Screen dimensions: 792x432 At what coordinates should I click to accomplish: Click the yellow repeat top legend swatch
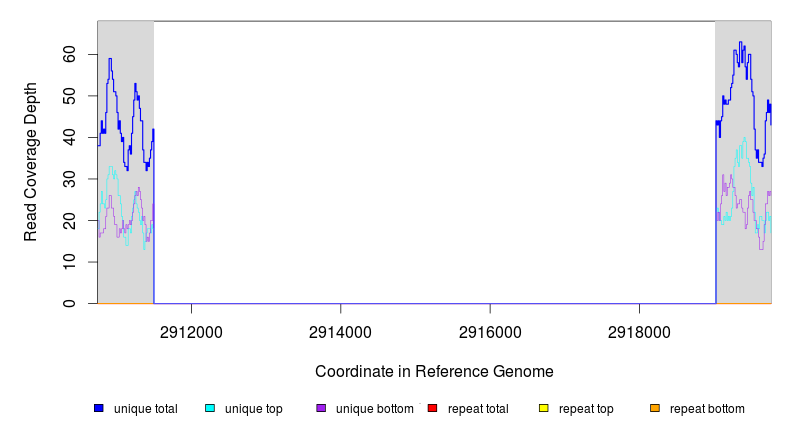(544, 409)
